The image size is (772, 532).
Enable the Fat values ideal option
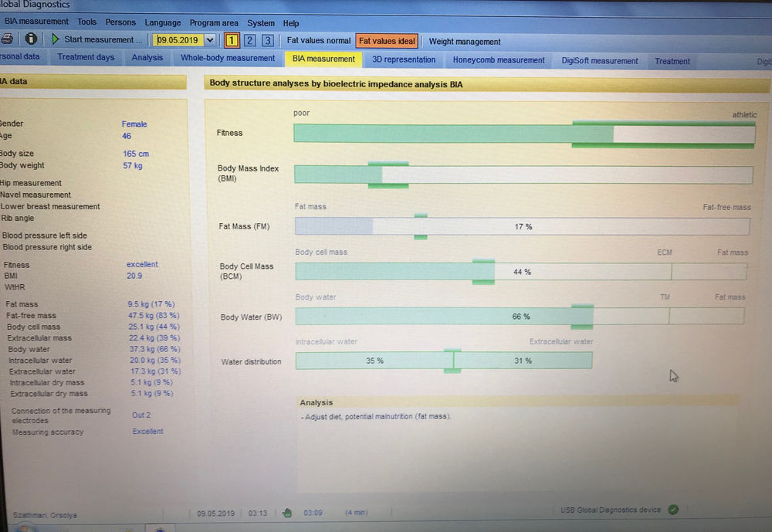pyautogui.click(x=388, y=41)
